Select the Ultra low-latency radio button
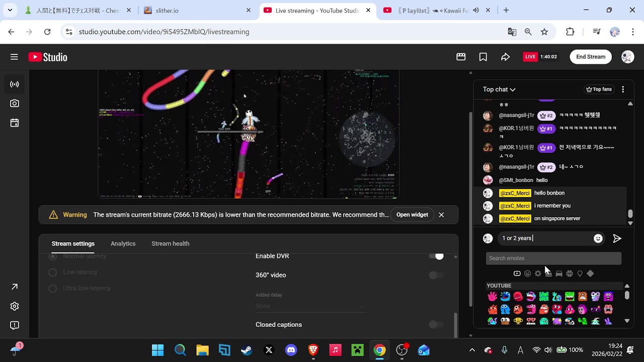Viewport: 644px width, 362px height. click(x=52, y=288)
